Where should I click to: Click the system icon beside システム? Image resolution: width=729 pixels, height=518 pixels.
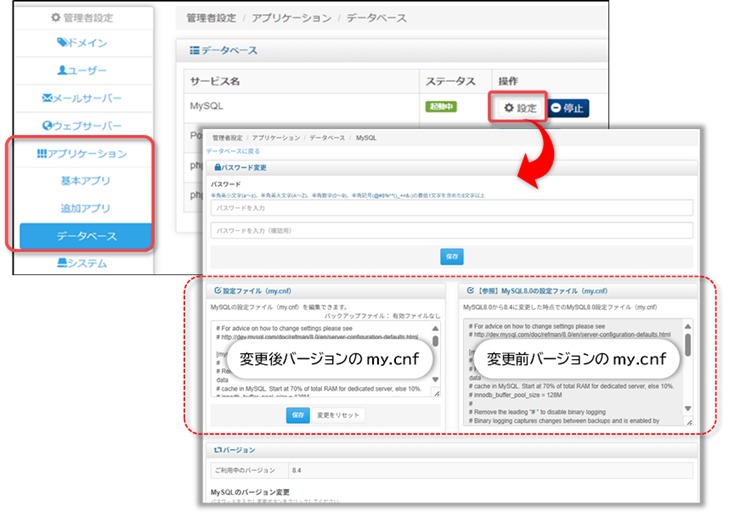62,264
